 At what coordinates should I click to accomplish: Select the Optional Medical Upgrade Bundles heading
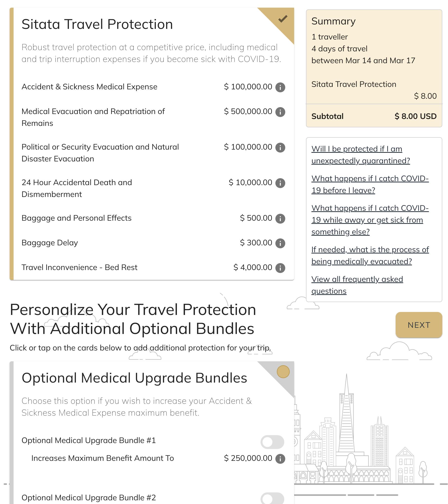coord(134,378)
